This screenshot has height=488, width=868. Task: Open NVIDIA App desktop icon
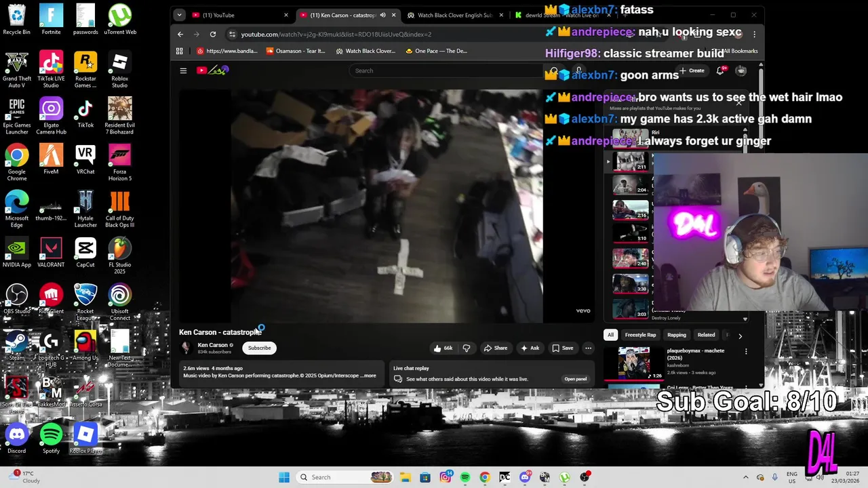pyautogui.click(x=17, y=253)
